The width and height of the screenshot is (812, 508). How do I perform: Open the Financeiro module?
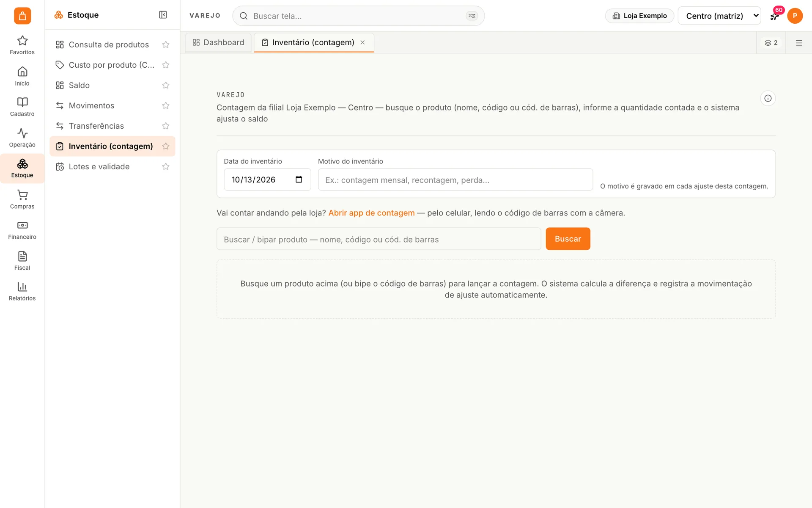point(22,230)
